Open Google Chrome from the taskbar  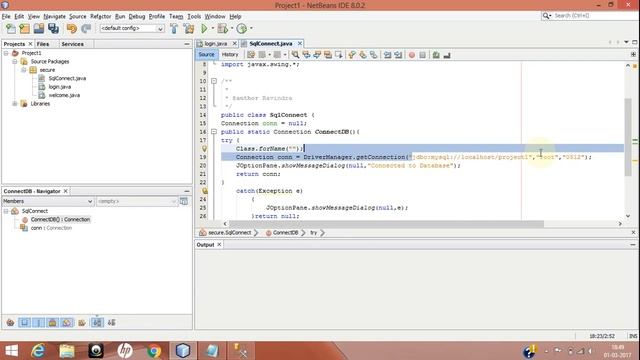coord(154,351)
